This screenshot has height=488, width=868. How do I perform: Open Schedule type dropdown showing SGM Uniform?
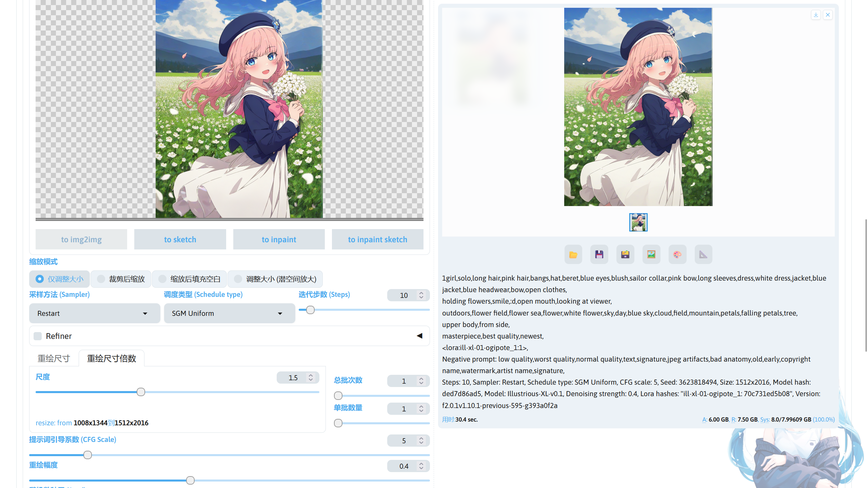(x=229, y=313)
